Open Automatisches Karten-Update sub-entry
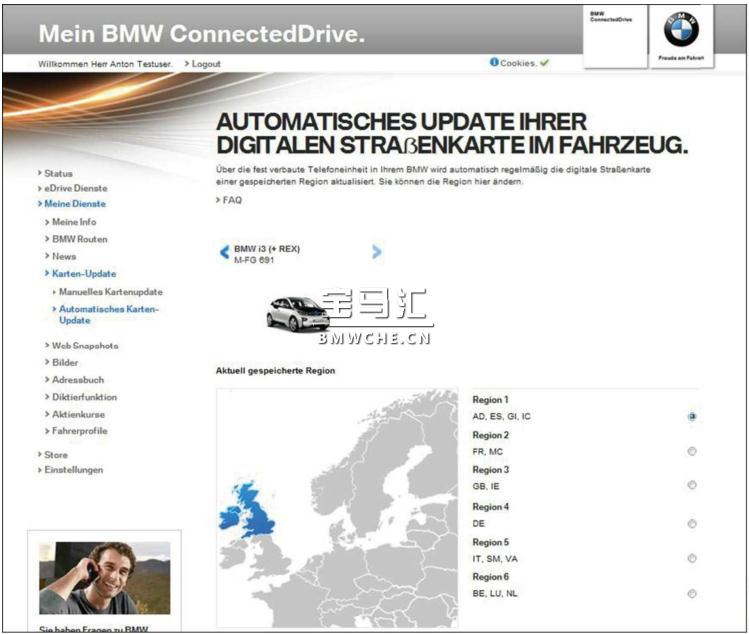This screenshot has width=749, height=634. click(x=108, y=314)
